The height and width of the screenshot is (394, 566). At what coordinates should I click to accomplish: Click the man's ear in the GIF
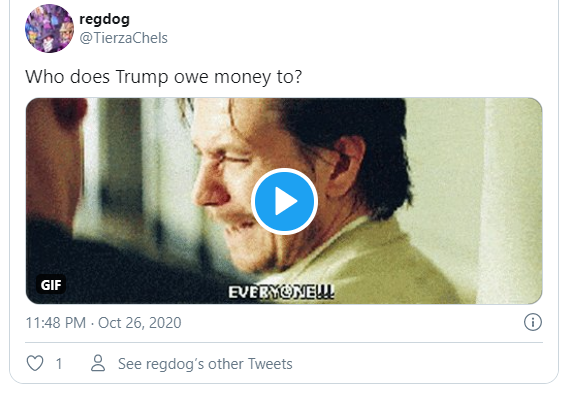point(348,166)
